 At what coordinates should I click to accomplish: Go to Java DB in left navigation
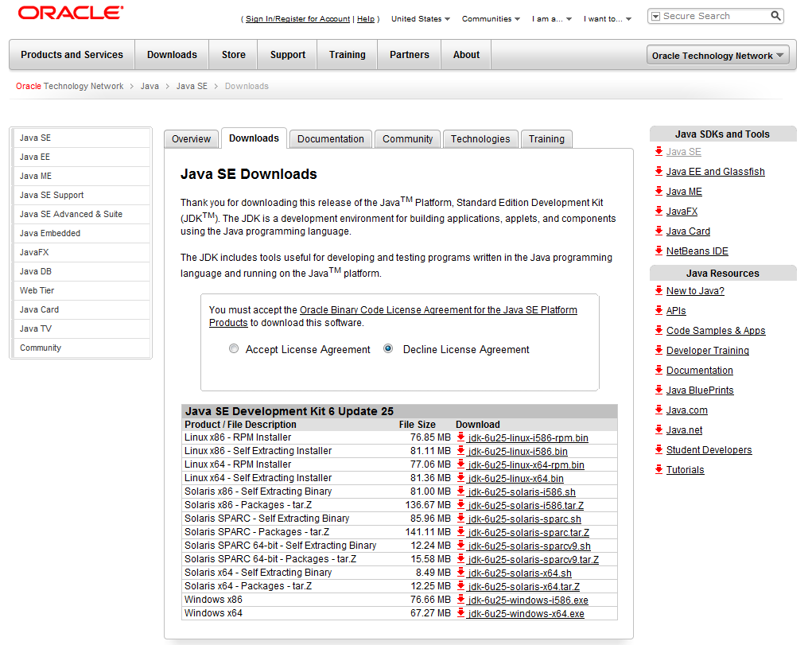tap(82, 271)
